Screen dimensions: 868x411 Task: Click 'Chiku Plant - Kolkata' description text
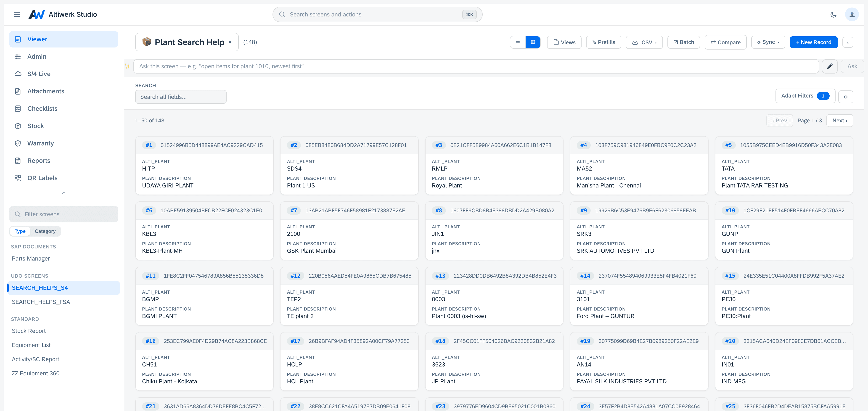[x=169, y=382]
